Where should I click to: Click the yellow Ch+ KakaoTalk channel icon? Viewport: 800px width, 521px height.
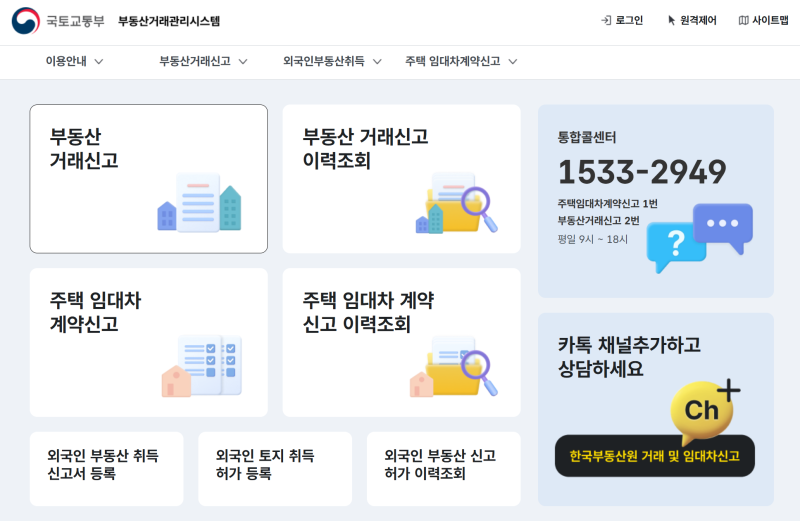pos(705,410)
